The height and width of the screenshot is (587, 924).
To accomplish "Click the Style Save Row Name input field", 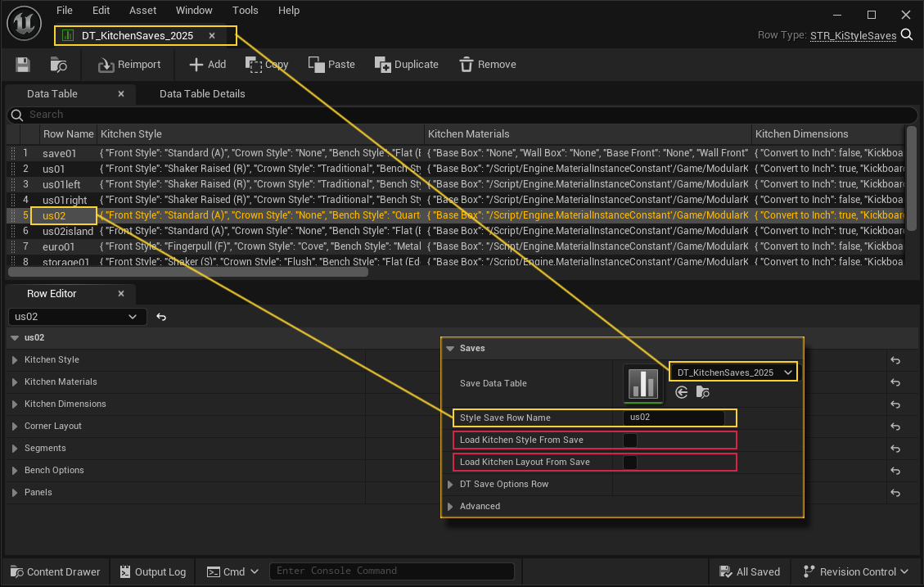I will [x=674, y=418].
